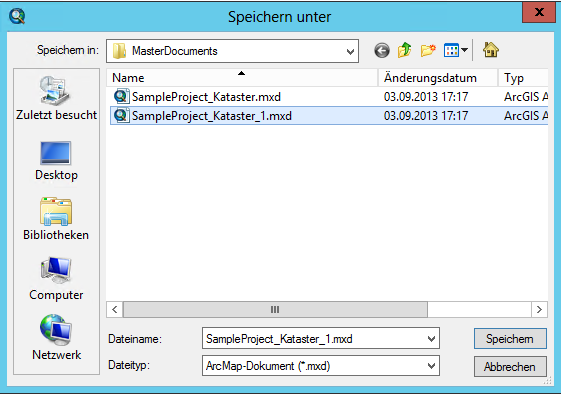Click the SampleProject_Kataster.mxd file icon
Screen dimensions: 561x394
click(x=121, y=96)
